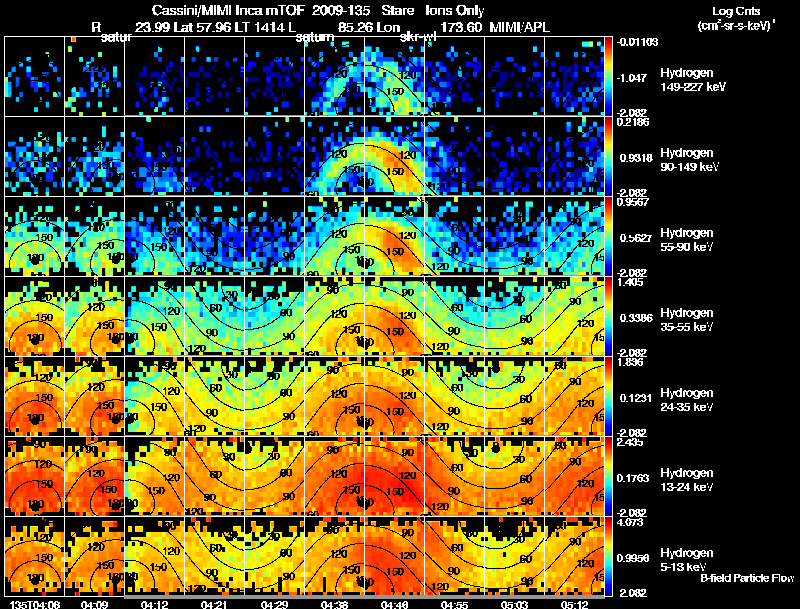Click the MIMI/APL text in header

519,27
